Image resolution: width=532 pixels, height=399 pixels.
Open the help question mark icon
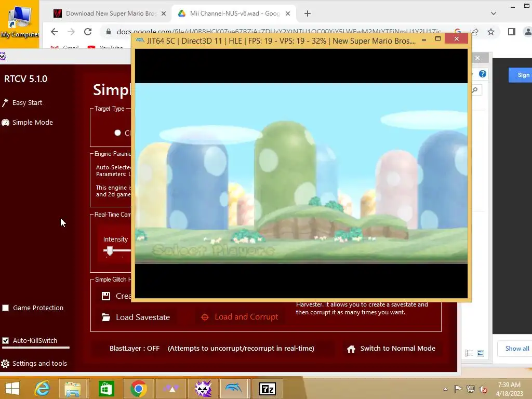483,74
